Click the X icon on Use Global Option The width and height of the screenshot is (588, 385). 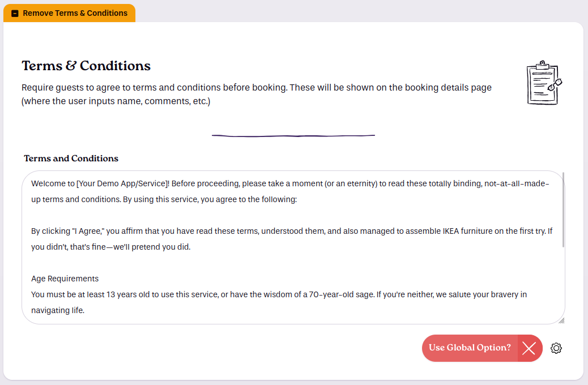(x=529, y=348)
